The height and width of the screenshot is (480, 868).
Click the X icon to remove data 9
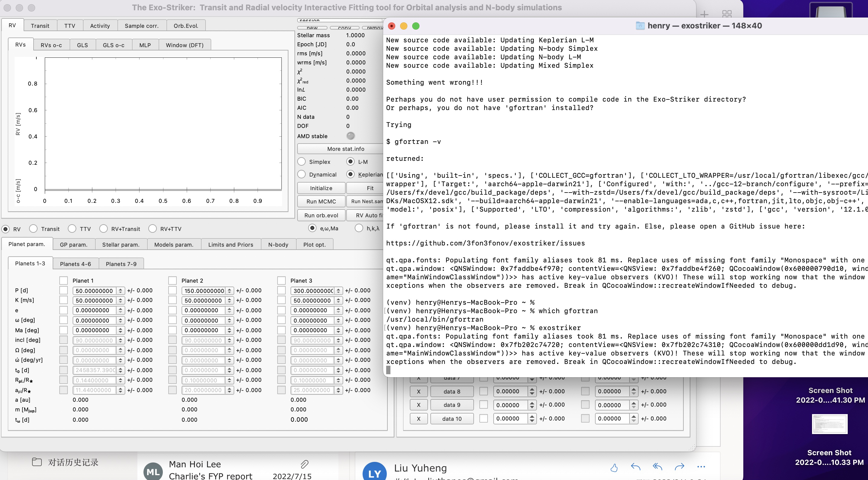(419, 405)
